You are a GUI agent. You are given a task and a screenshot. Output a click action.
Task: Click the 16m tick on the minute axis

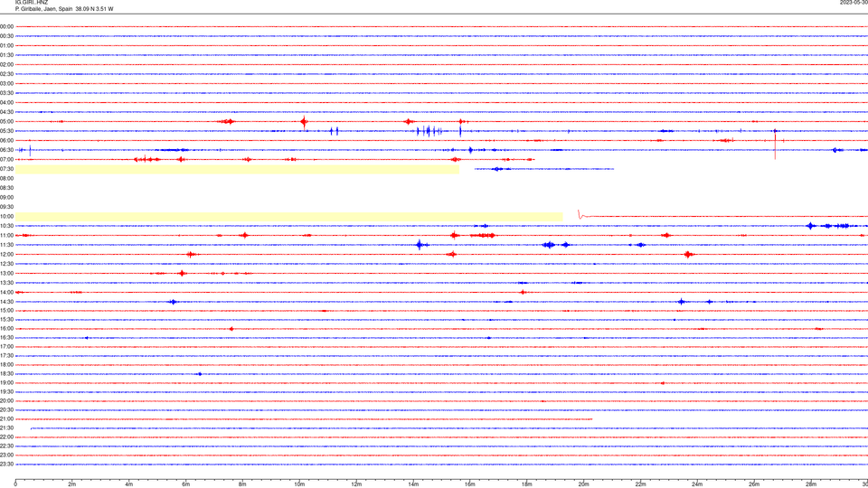[x=470, y=484]
